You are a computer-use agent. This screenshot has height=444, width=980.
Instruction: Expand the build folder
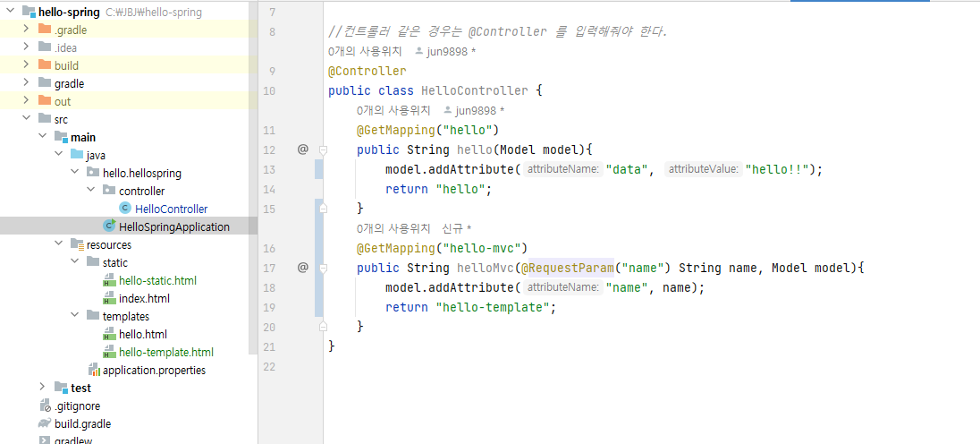point(26,65)
